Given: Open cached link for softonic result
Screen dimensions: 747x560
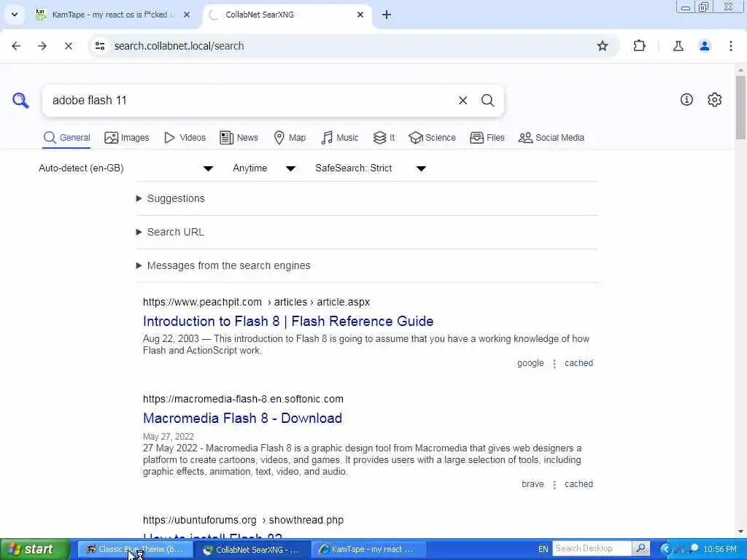Looking at the screenshot, I should (x=578, y=484).
